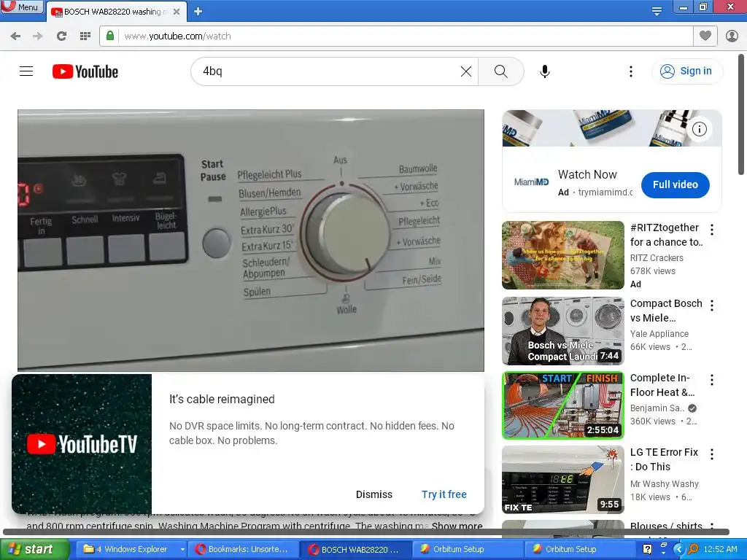The height and width of the screenshot is (560, 747).
Task: Click the help question tray icon
Action: 647,549
